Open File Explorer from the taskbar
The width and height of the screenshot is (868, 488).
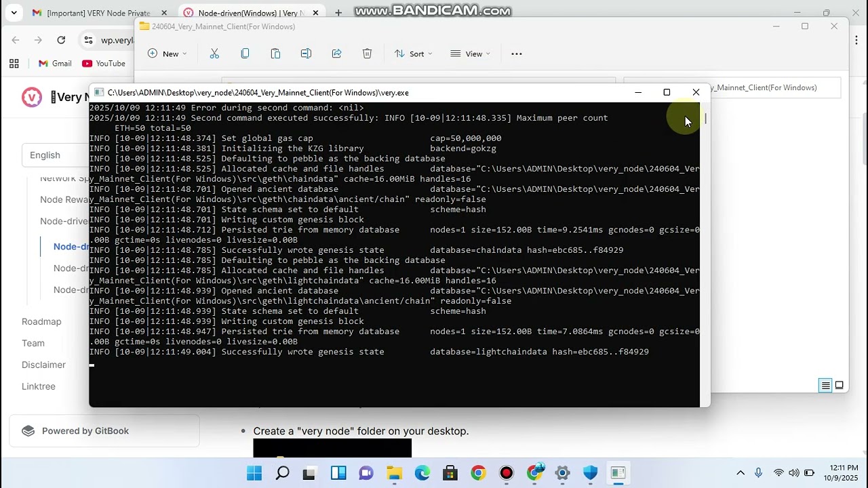click(394, 473)
